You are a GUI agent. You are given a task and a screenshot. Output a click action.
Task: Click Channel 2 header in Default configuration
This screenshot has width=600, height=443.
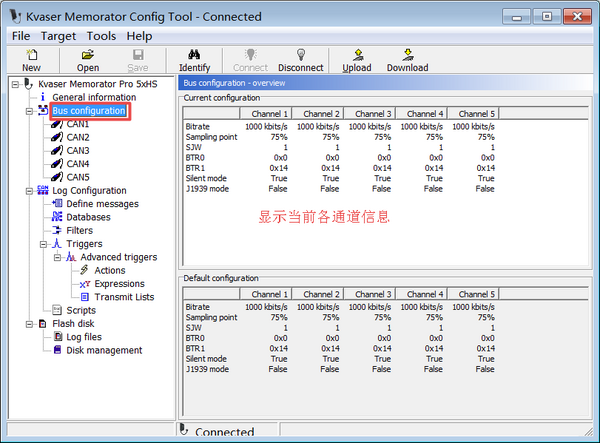318,294
